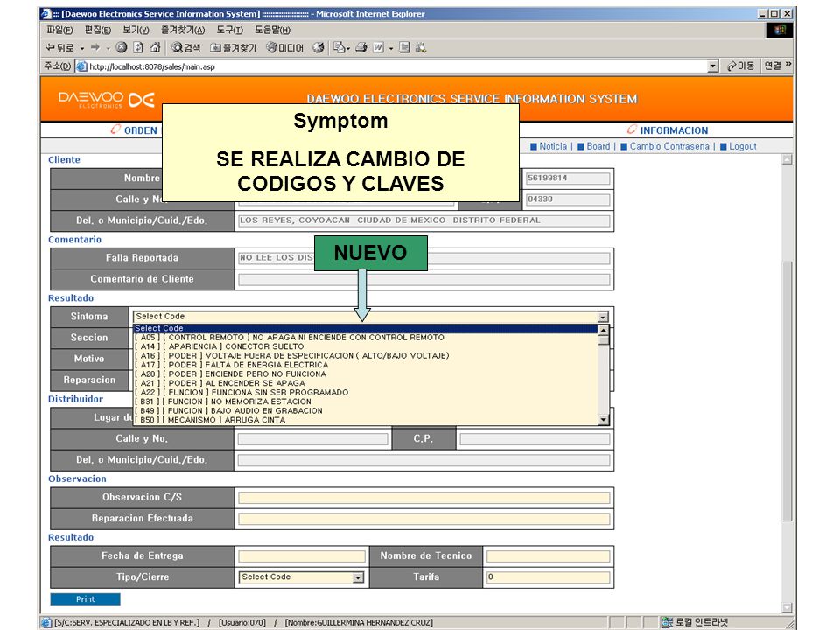Screen dimensions: 840x630
Task: Open the Favorites (즐겨찾기) toolbar button
Action: [x=233, y=47]
